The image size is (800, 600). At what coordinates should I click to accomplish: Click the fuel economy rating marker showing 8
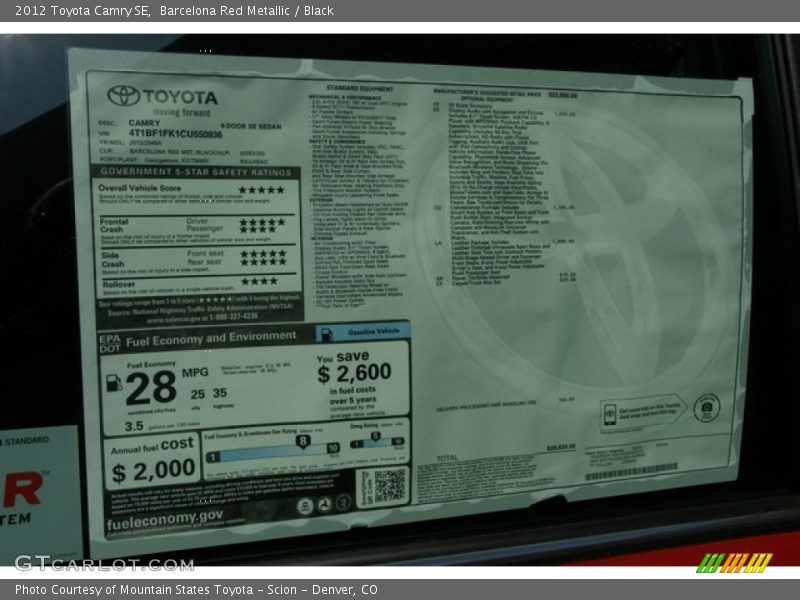(303, 441)
